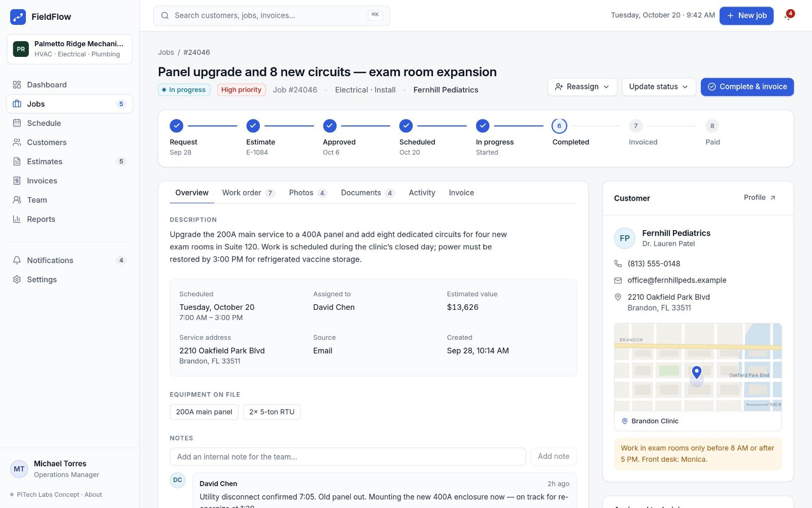
Task: Open Invoices in the sidebar
Action: (70, 181)
